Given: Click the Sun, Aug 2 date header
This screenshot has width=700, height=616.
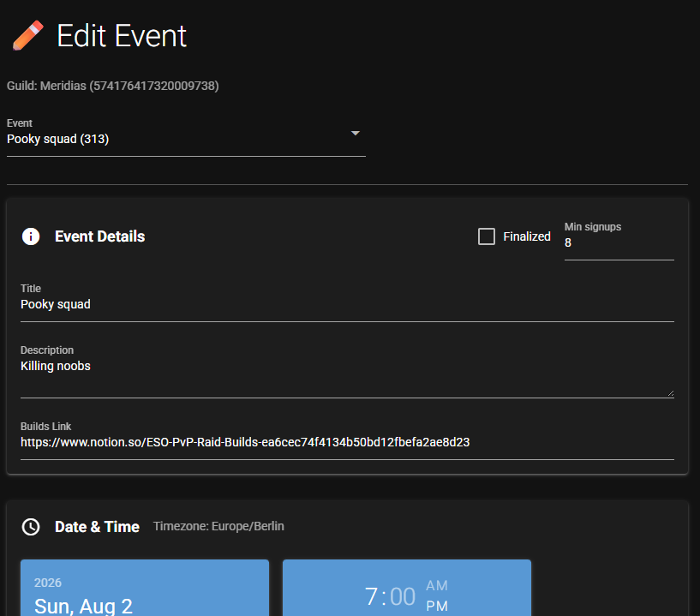Looking at the screenshot, I should (83, 607).
